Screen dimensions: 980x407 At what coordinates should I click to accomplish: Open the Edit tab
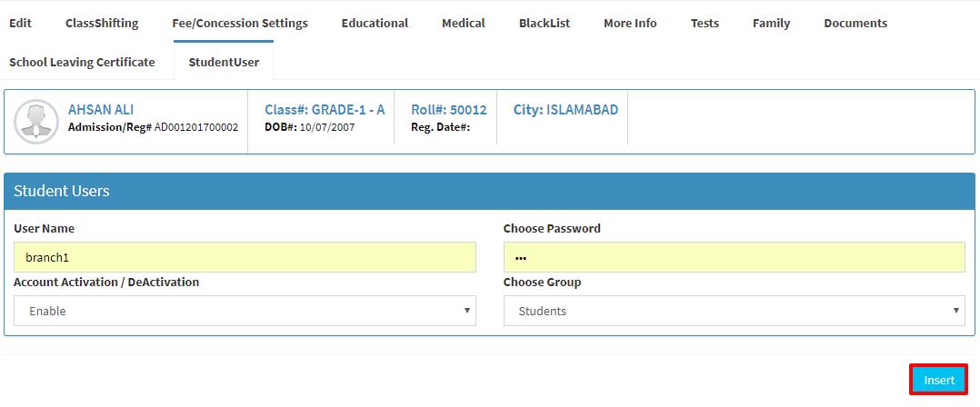tap(21, 23)
